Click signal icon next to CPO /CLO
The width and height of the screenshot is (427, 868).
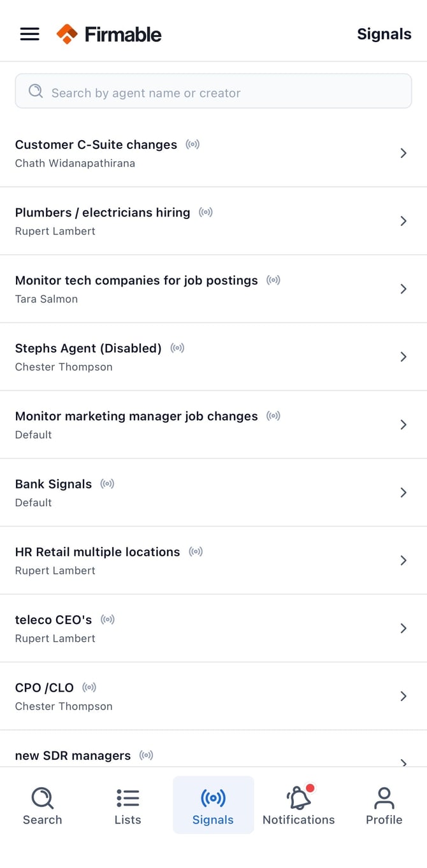tap(89, 688)
